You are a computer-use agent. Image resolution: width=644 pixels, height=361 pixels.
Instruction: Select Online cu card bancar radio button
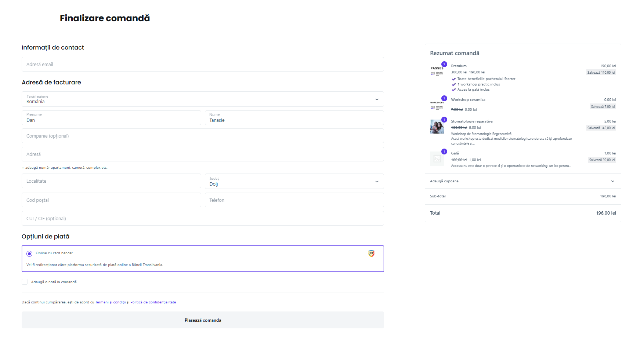[29, 254]
